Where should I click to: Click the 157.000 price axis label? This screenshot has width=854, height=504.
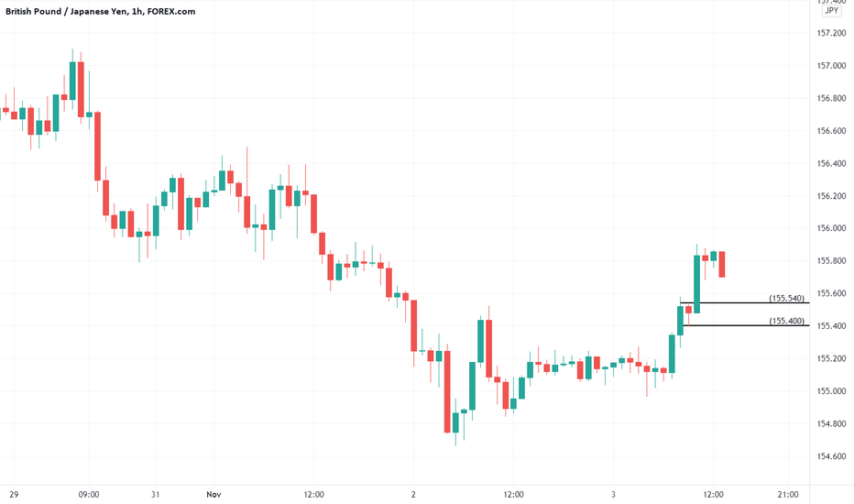pos(831,66)
